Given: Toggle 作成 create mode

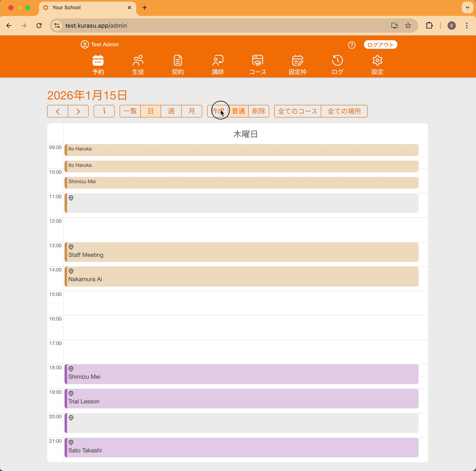Looking at the screenshot, I should [x=218, y=111].
